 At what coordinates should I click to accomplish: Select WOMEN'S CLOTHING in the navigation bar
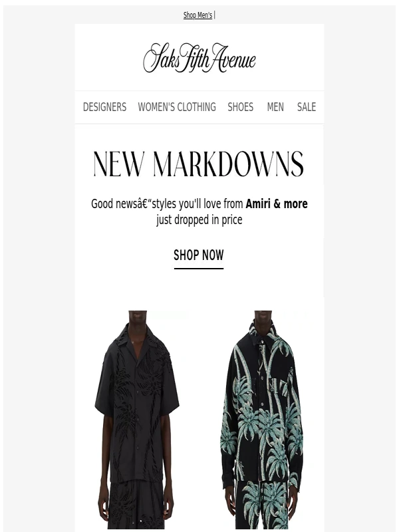(177, 107)
